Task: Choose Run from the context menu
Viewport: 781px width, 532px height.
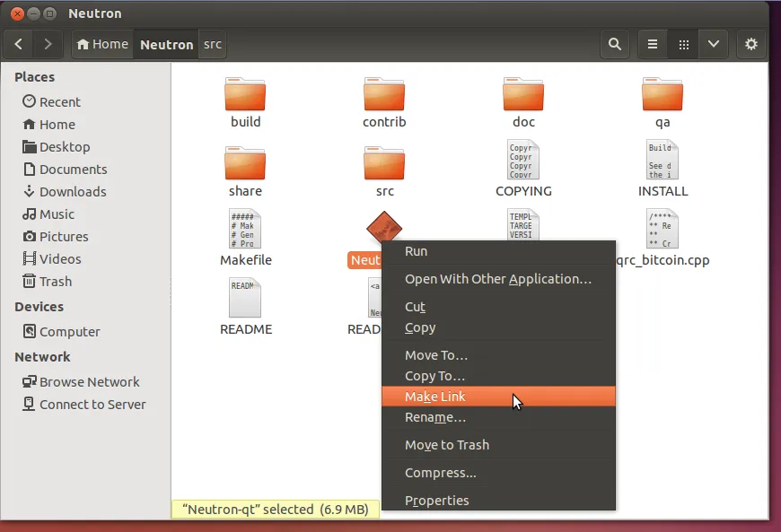Action: 498,251
